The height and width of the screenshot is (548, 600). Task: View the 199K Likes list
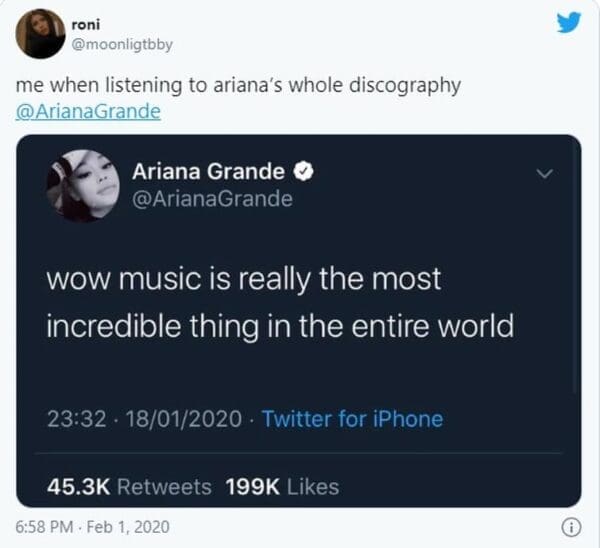pyautogui.click(x=282, y=487)
